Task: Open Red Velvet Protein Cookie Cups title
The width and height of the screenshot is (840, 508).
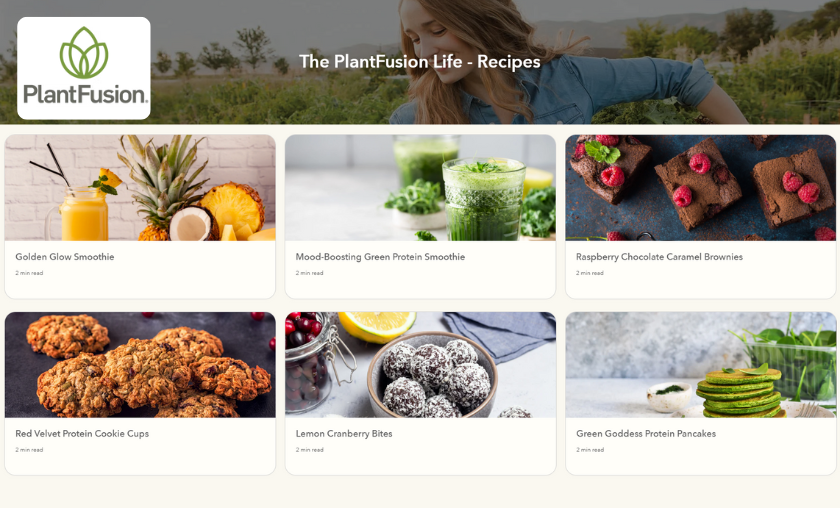Action: click(x=82, y=434)
